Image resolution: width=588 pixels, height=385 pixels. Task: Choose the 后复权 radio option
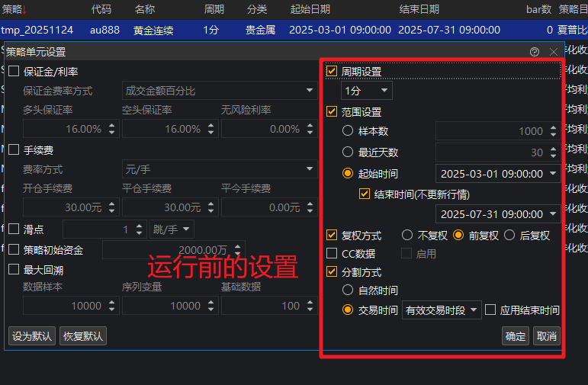[509, 236]
